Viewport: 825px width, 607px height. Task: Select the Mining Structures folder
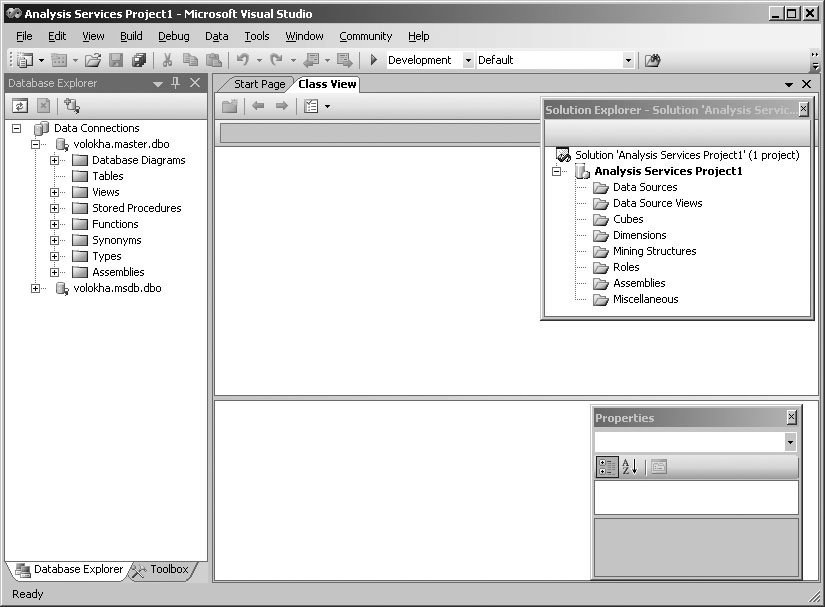tap(654, 251)
